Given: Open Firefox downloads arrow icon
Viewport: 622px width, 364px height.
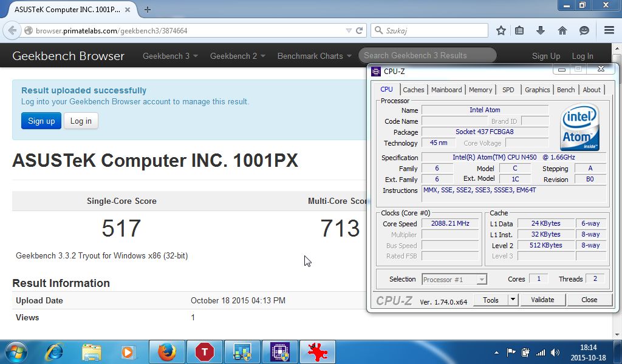Looking at the screenshot, I should tap(540, 30).
